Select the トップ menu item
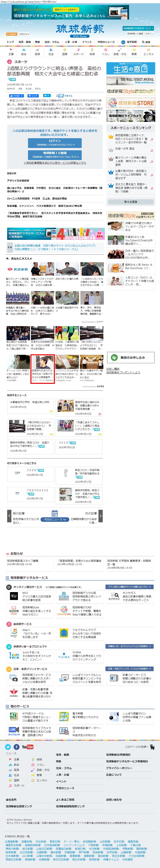160x868 pixels. [10, 42]
